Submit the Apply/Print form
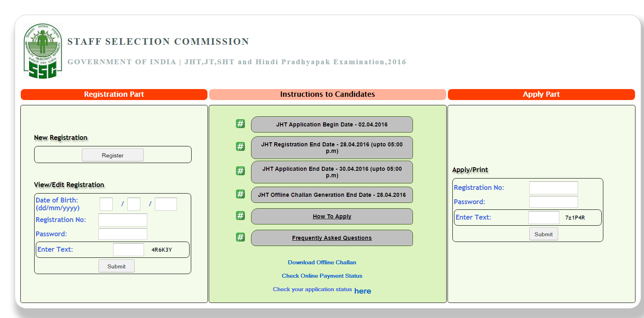The width and height of the screenshot is (644, 318). 544,234
